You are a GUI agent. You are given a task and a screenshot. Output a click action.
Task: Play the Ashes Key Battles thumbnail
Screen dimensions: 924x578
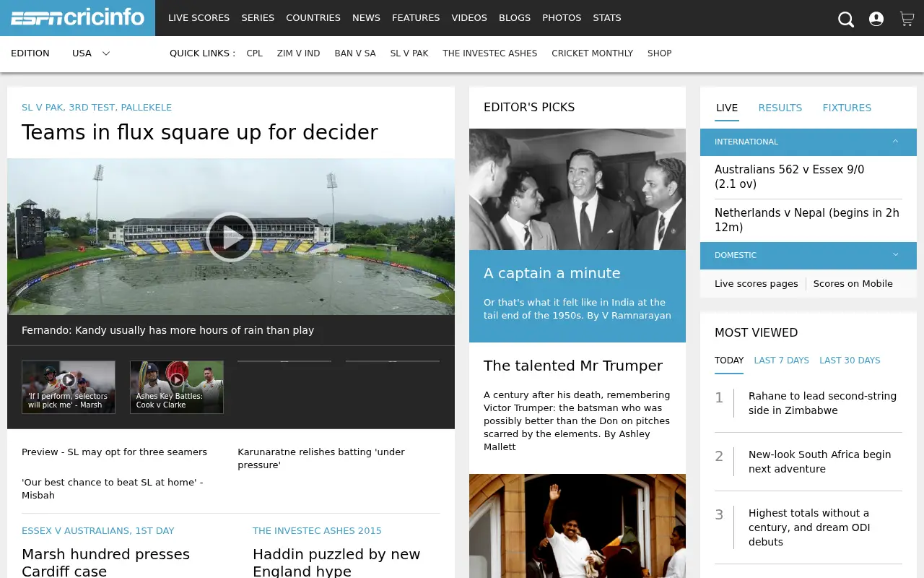click(177, 387)
